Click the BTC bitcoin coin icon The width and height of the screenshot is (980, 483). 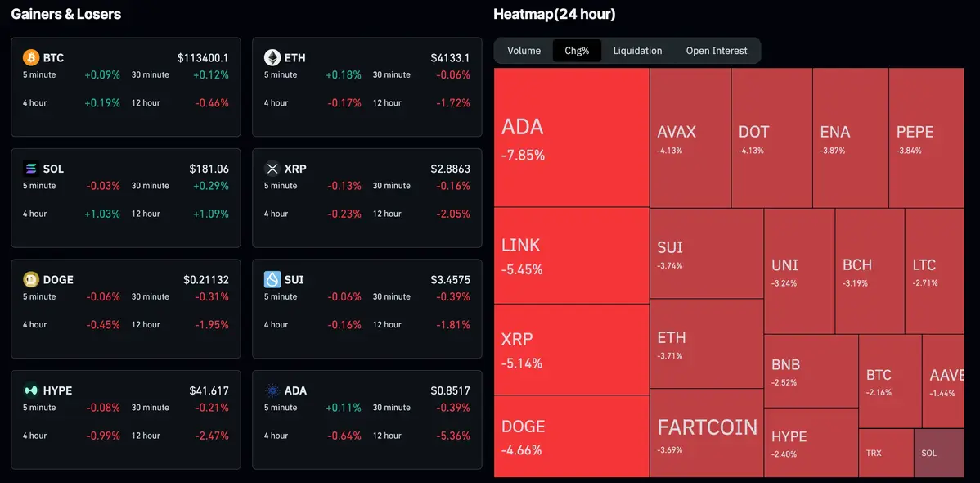click(31, 57)
